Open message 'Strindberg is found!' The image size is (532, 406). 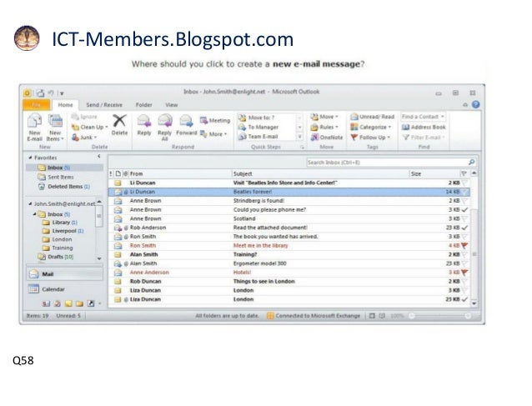pos(289,201)
